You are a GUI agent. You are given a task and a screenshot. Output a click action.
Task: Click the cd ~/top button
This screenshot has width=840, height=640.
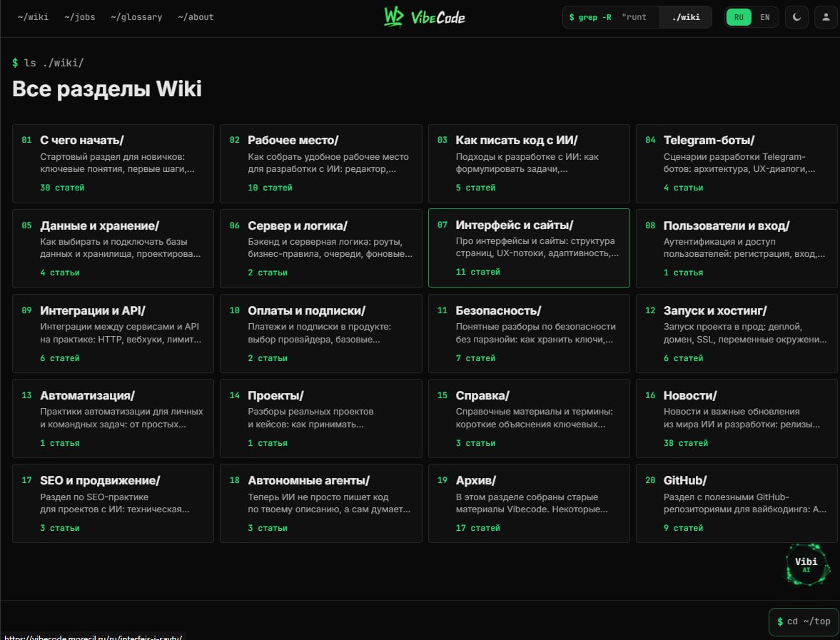click(804, 621)
